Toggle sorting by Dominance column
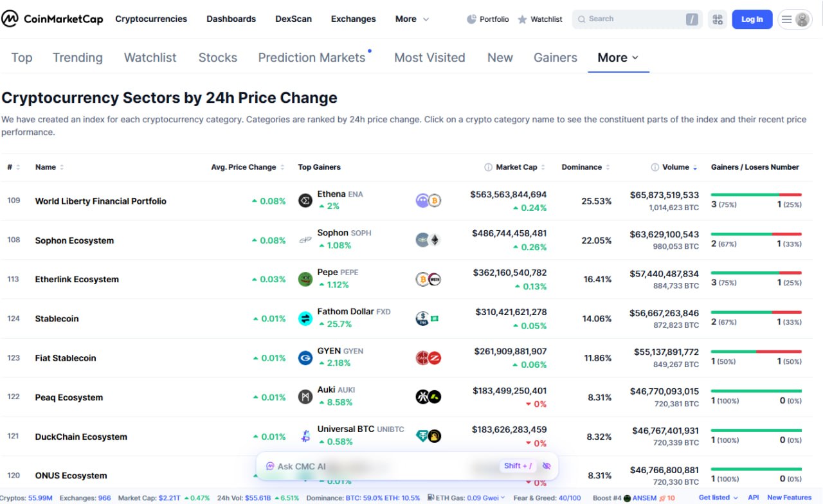The height and width of the screenshot is (504, 823). 586,167
